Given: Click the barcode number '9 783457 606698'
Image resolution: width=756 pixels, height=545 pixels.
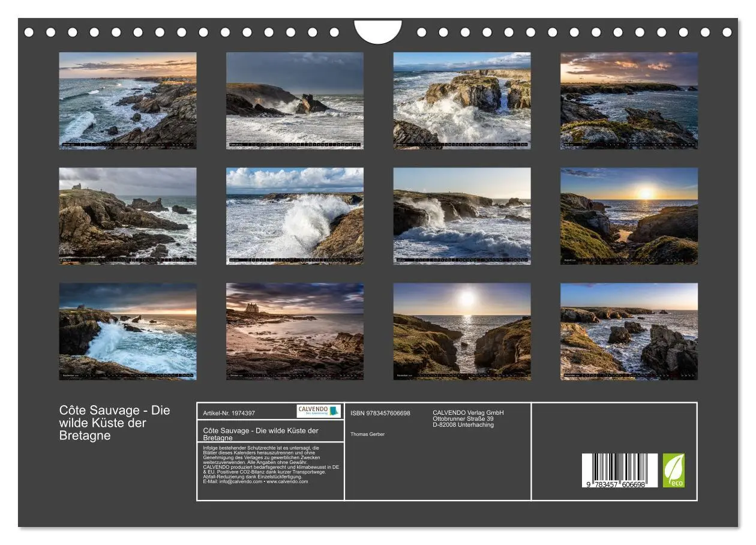Looking at the screenshot, I should click(x=617, y=484).
